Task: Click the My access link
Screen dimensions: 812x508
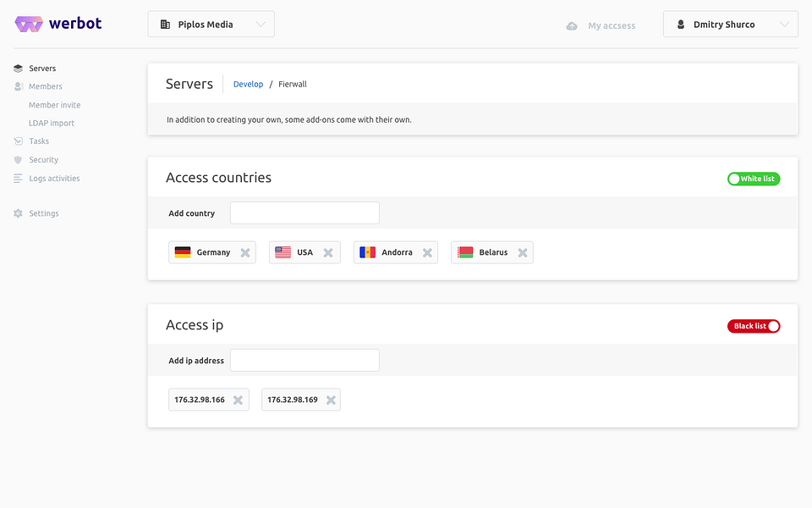Action: pyautogui.click(x=612, y=26)
